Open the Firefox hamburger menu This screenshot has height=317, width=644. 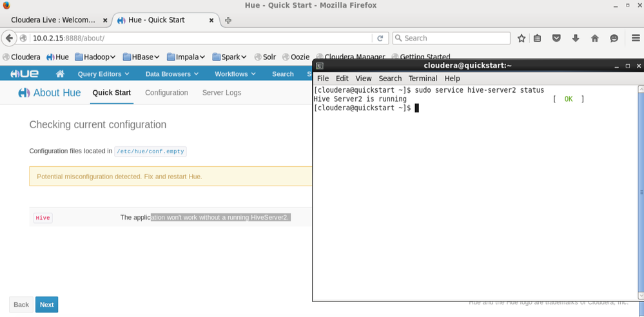point(636,38)
